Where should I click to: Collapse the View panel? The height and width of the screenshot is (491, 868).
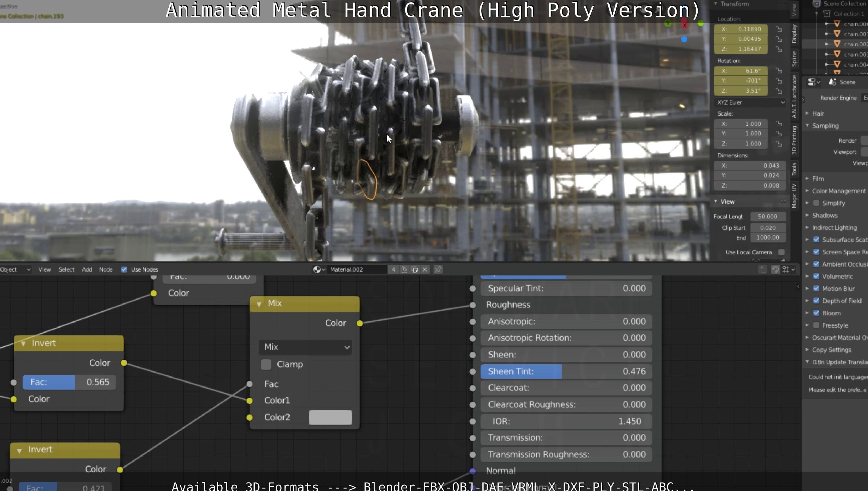[x=715, y=201]
